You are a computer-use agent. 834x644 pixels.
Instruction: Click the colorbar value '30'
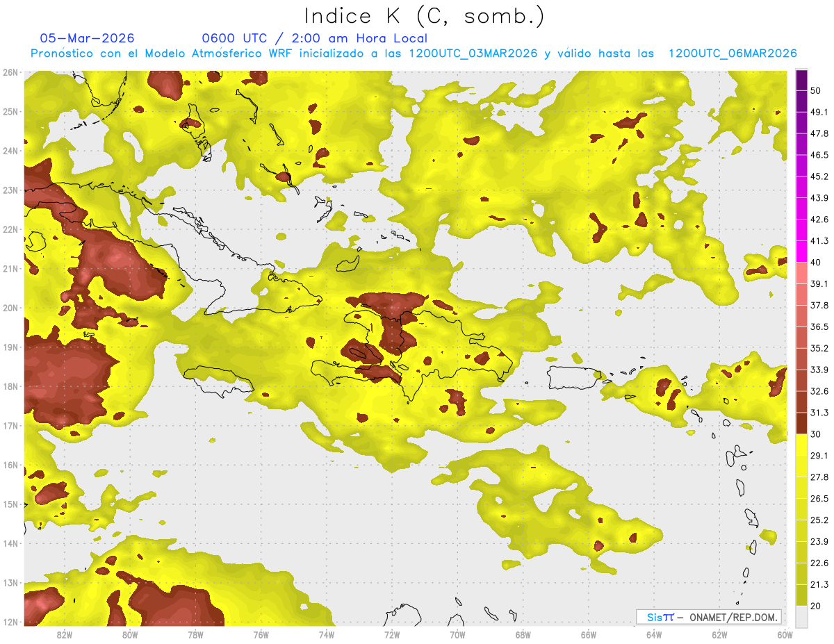click(816, 434)
